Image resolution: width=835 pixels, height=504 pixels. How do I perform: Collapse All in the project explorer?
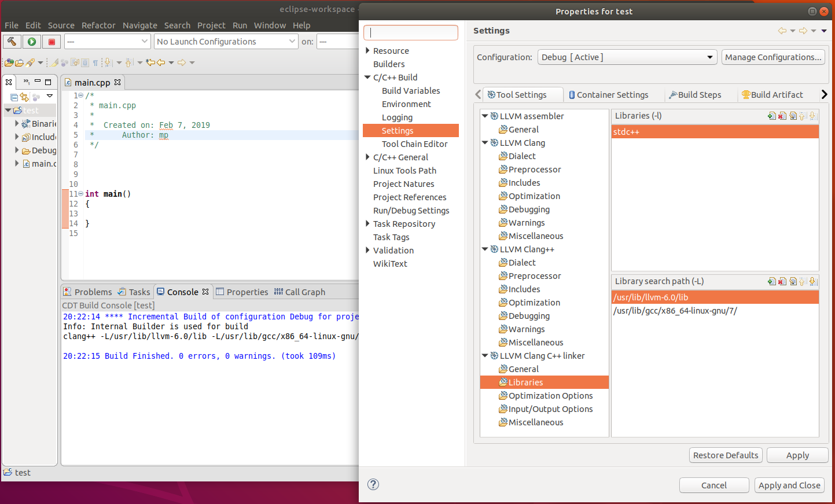tap(14, 97)
